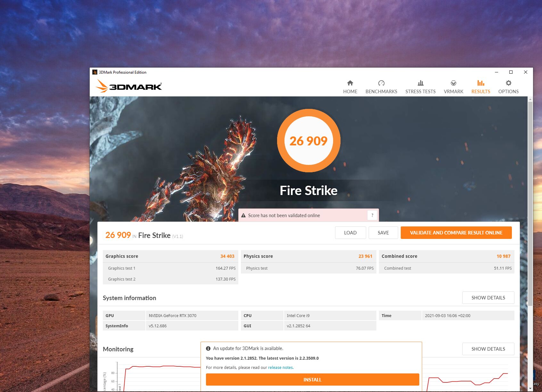Click the Monitoring section heading
The width and height of the screenshot is (542, 392).
tap(118, 349)
